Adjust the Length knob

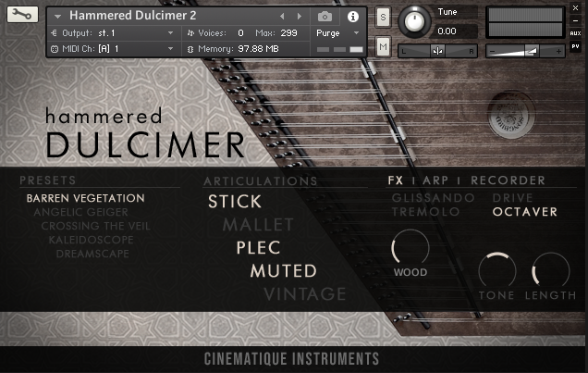tap(550, 270)
